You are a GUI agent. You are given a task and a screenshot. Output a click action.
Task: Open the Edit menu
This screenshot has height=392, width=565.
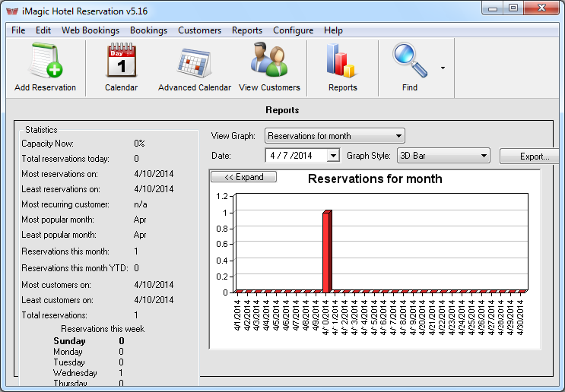click(43, 30)
